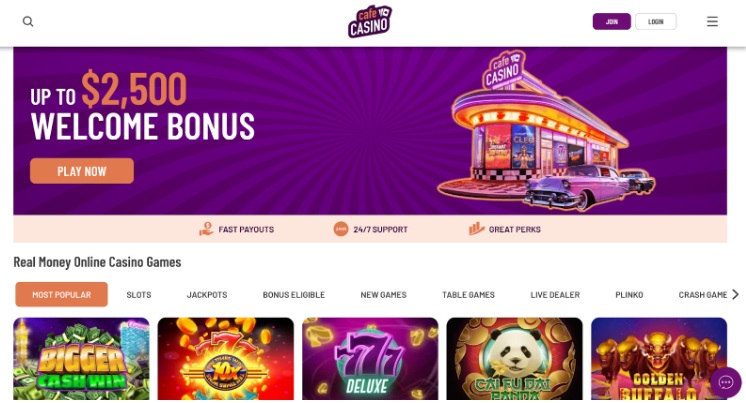Select the Most Popular tab

tap(61, 295)
